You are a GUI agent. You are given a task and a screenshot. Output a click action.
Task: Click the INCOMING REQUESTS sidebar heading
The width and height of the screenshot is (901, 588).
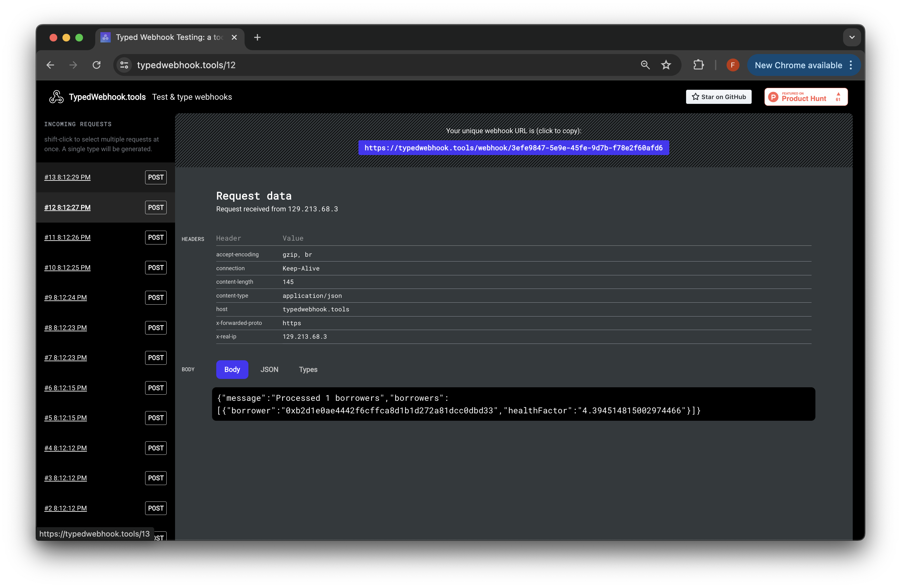tap(78, 124)
